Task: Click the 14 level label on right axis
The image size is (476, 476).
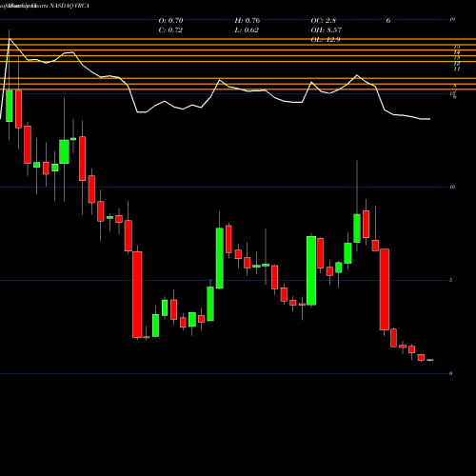Action: [x=457, y=52]
